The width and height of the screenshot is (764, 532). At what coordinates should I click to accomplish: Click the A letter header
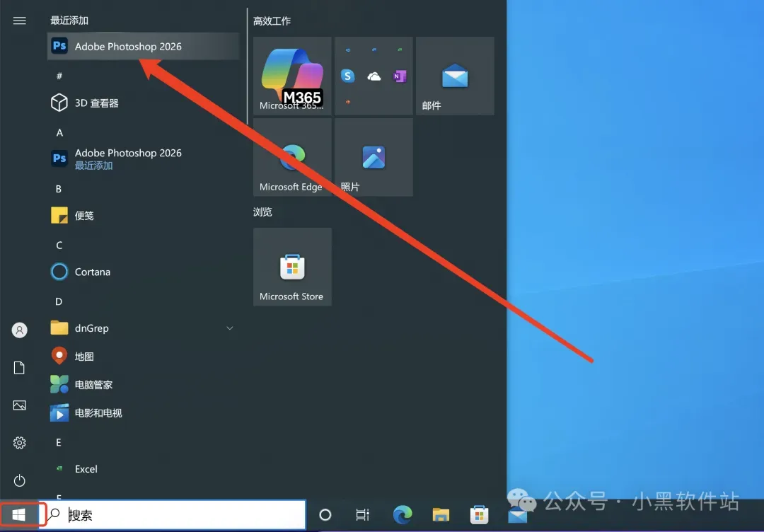59,132
